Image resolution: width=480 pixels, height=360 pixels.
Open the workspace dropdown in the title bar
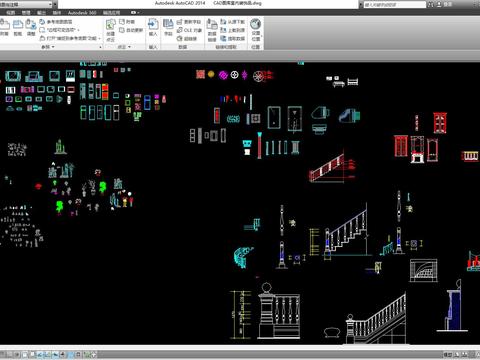51,4
